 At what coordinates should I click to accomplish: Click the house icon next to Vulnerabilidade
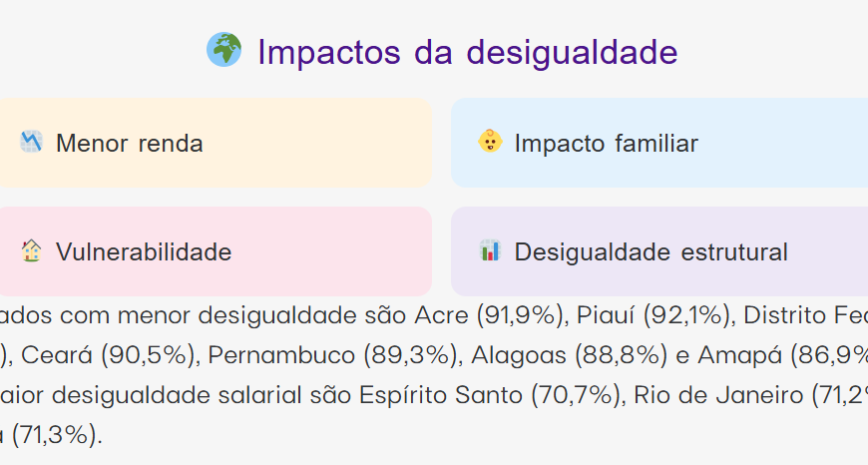click(x=31, y=251)
